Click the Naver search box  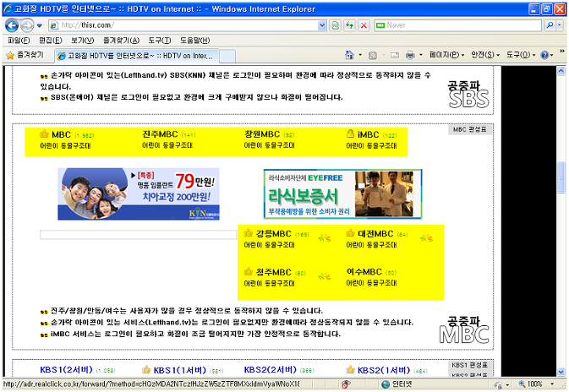(x=458, y=25)
